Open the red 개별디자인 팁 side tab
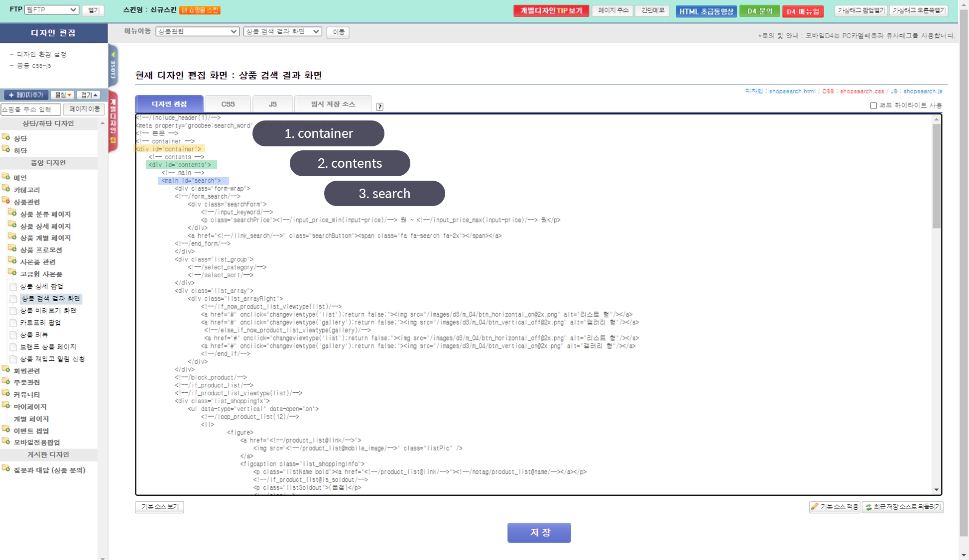This screenshot has height=560, width=969. coord(113,121)
